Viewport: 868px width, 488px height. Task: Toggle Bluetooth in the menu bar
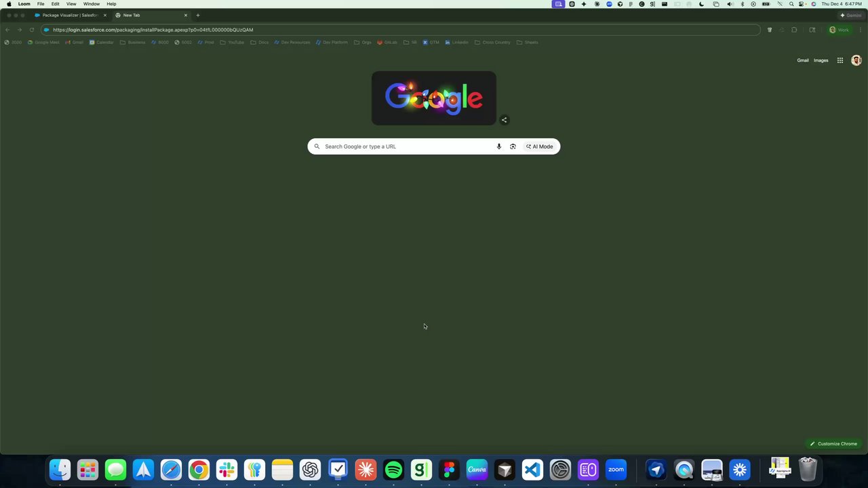click(x=742, y=4)
